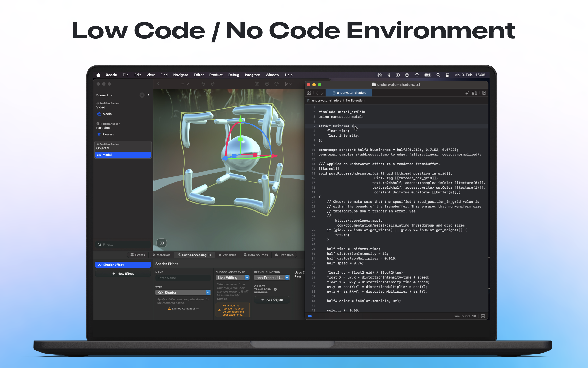588x368 pixels.
Task: Open the Apple menu
Action: point(98,75)
